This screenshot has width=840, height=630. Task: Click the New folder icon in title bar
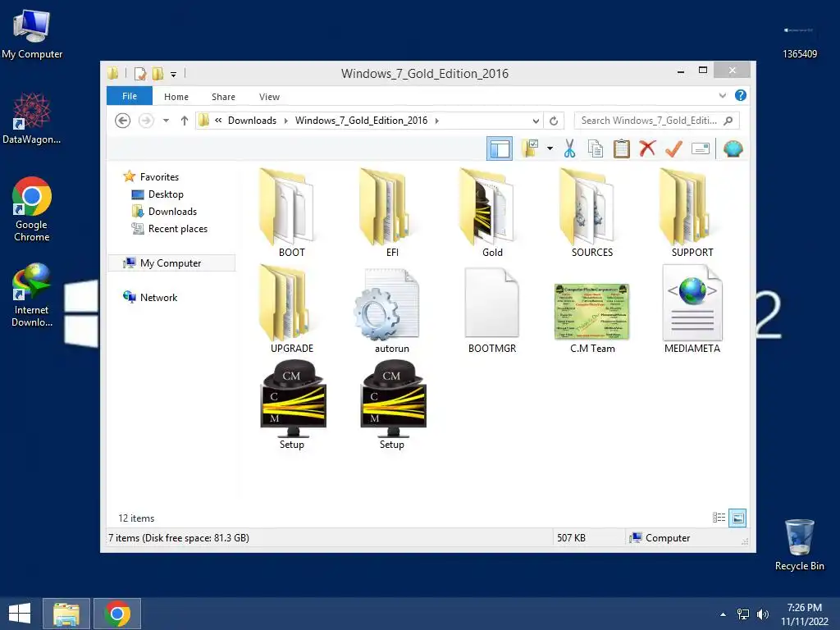point(157,73)
